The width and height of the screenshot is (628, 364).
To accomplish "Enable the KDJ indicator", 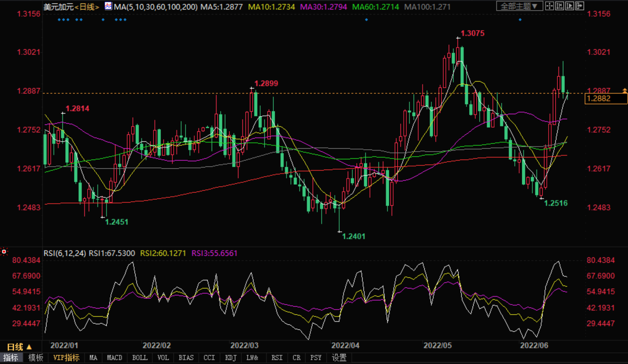I will point(230,358).
